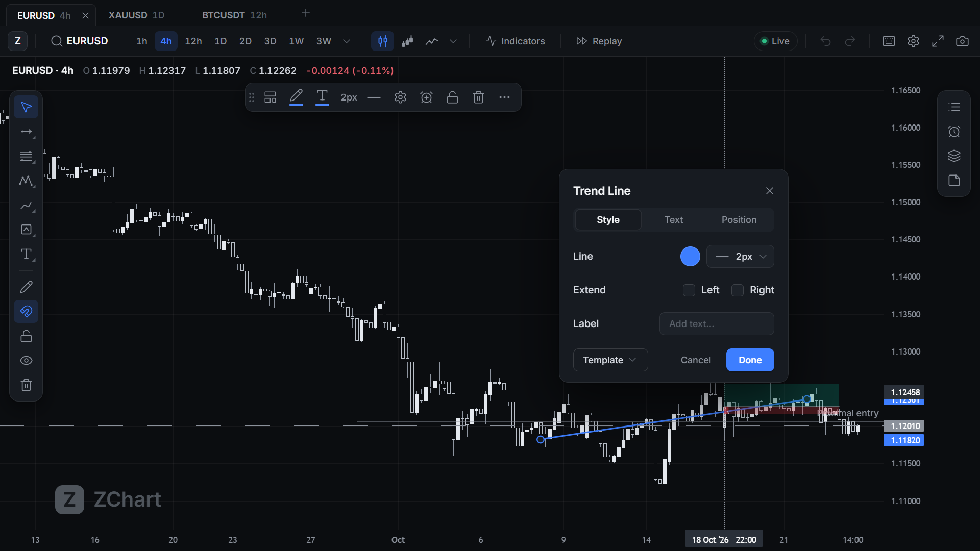Viewport: 980px width, 551px height.
Task: Lock the selected trend line
Action: coord(452,97)
